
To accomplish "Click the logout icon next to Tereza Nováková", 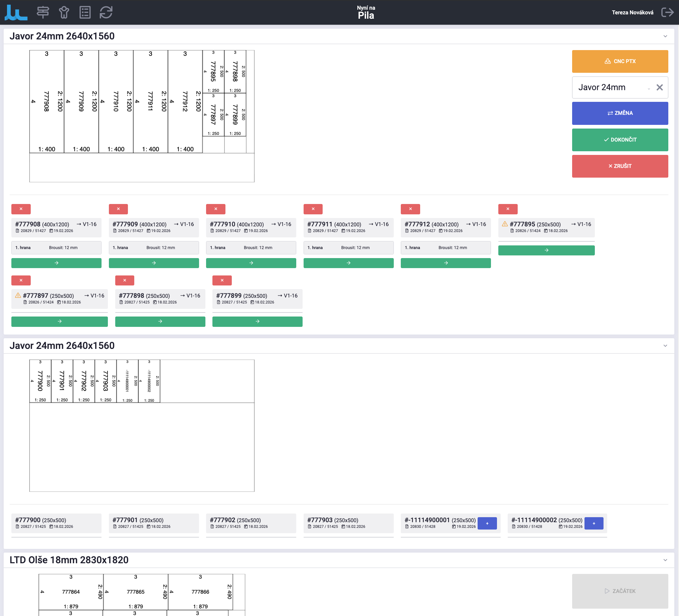I will click(667, 12).
